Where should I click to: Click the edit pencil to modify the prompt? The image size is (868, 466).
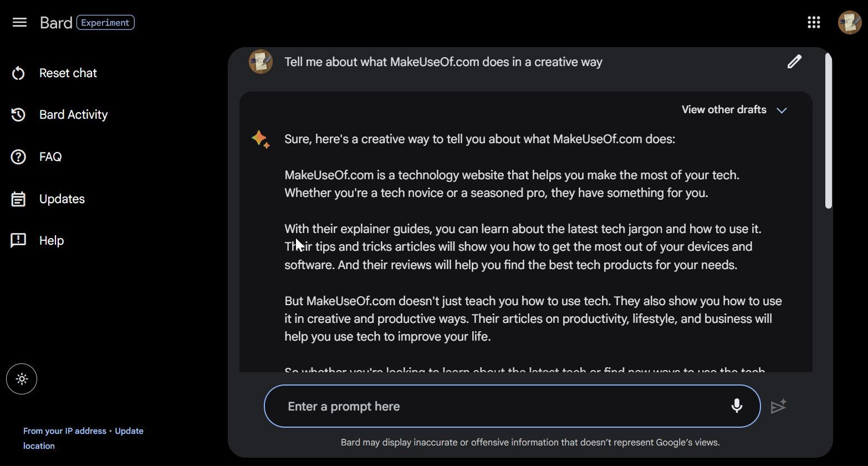coord(794,61)
